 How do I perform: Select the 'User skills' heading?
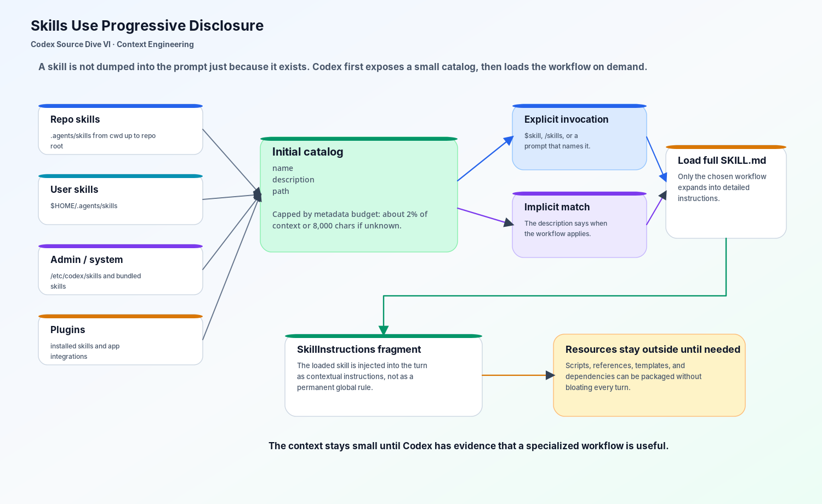74,190
